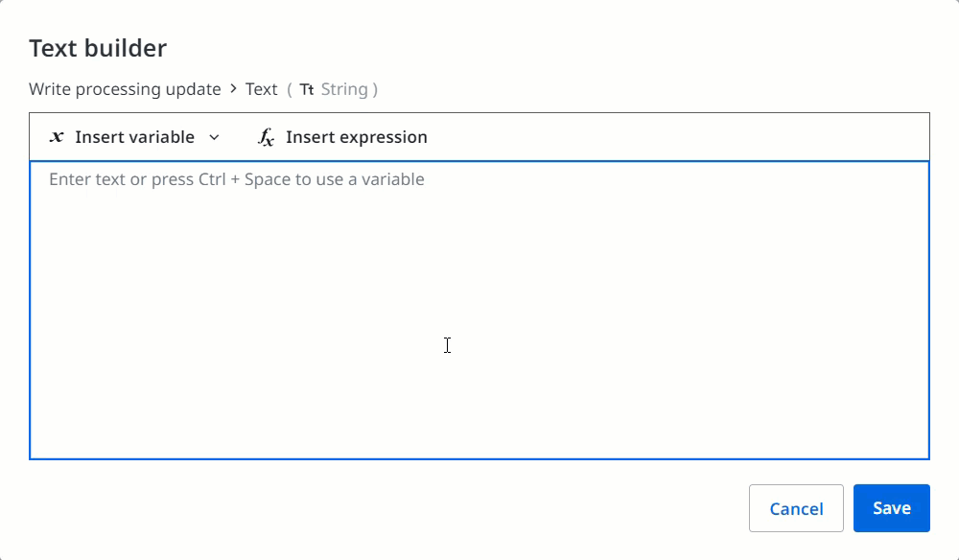The height and width of the screenshot is (560, 959).
Task: Click the Tt string type icon
Action: (x=305, y=89)
